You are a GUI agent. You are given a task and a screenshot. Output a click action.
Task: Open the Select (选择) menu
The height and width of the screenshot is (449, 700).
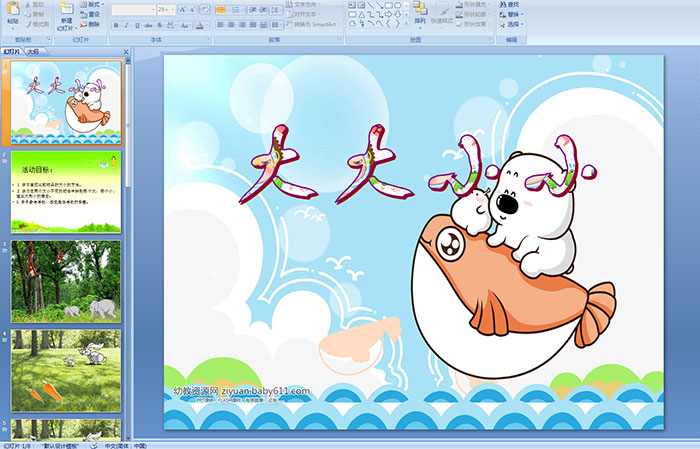tap(512, 24)
